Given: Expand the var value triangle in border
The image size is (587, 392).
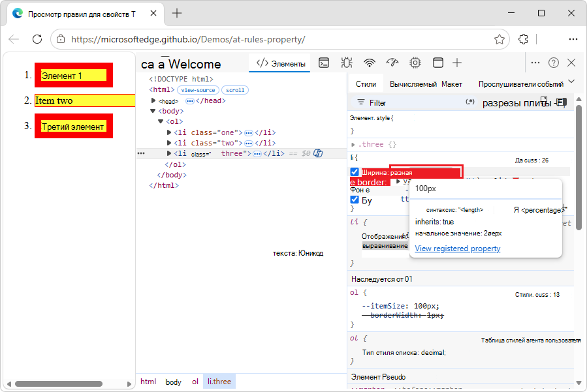Looking at the screenshot, I should 398,181.
